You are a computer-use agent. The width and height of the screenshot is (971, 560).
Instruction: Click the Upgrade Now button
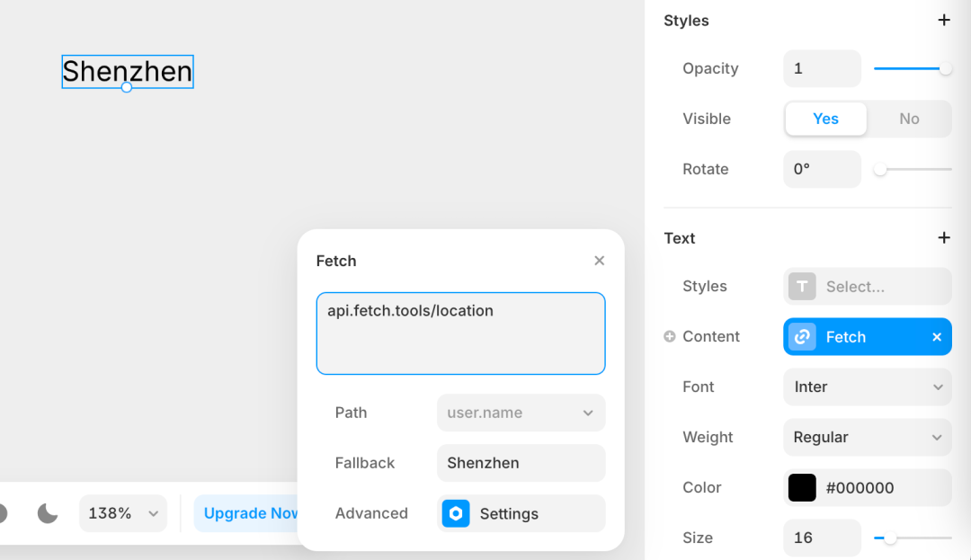pyautogui.click(x=250, y=513)
